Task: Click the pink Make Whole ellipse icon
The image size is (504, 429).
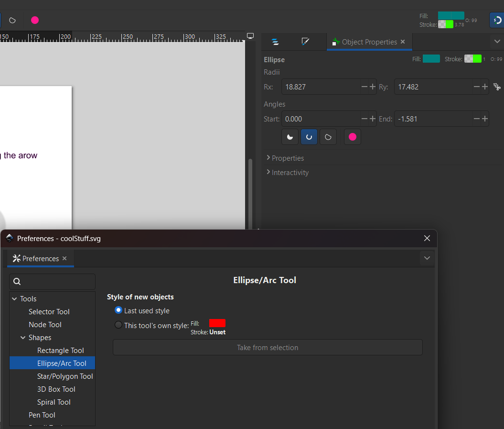Action: coord(352,137)
